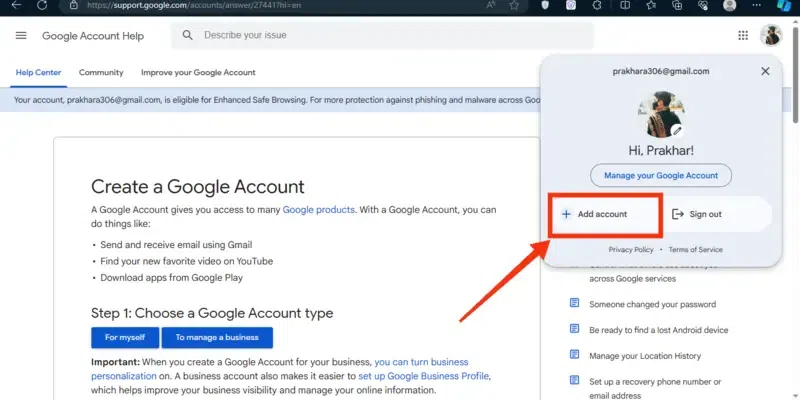
Task: Open the Copilot icon in browser toolbar
Action: [784, 5]
